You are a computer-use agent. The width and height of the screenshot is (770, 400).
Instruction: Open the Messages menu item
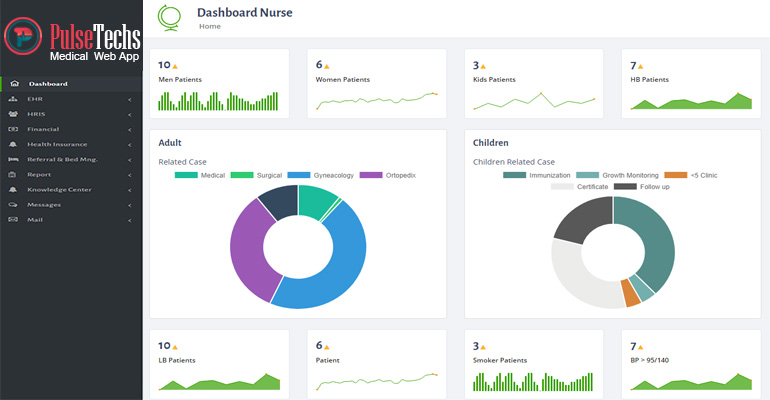[71, 205]
